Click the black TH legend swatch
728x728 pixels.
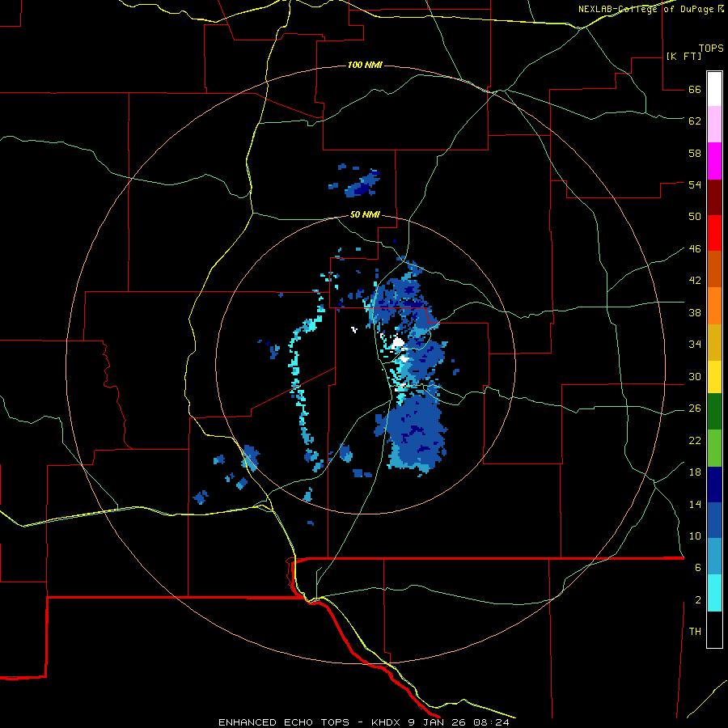(x=714, y=629)
